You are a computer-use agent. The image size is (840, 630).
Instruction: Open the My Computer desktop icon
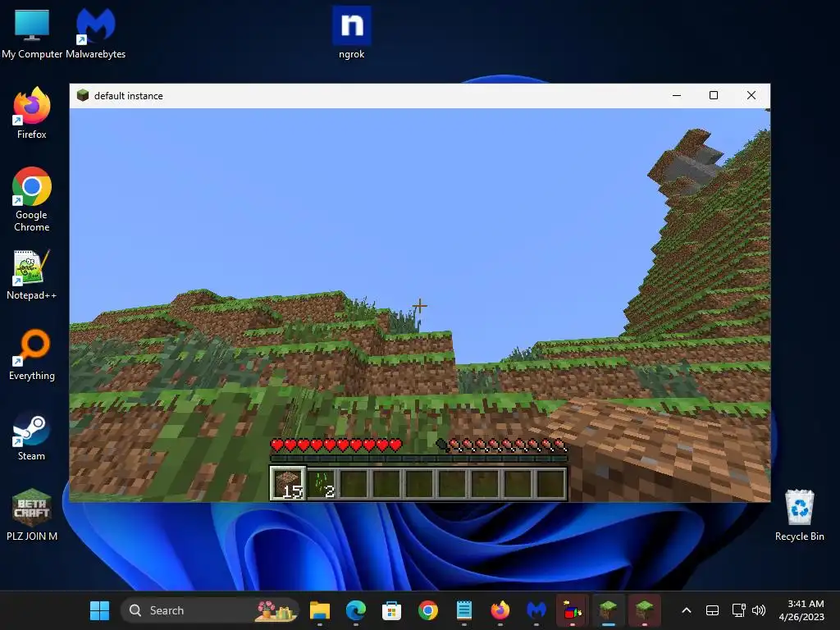click(32, 33)
